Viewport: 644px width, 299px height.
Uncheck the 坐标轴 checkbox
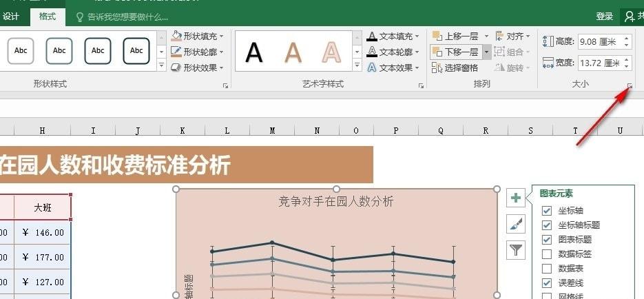point(547,211)
